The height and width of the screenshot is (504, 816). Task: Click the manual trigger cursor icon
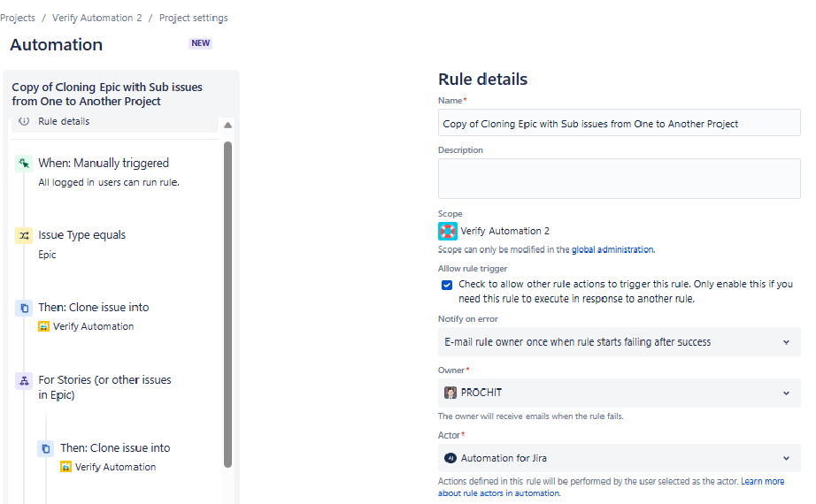[24, 164]
